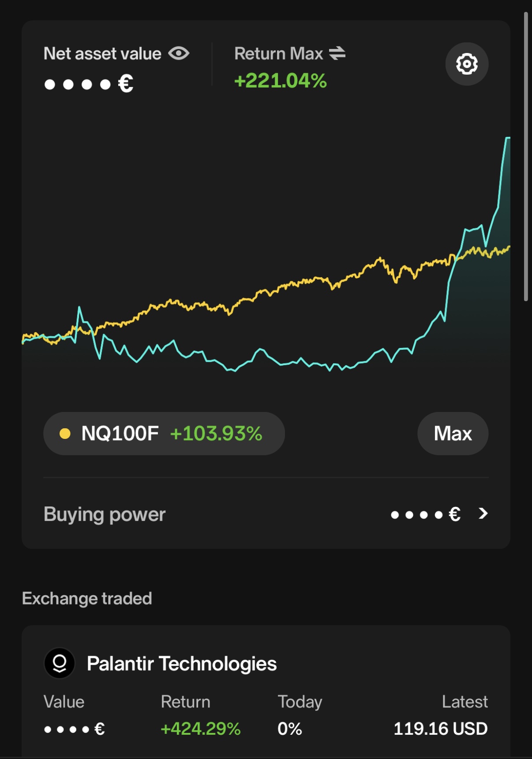The height and width of the screenshot is (759, 532).
Task: Click the vertical scrollbar on the right edge
Action: click(526, 157)
